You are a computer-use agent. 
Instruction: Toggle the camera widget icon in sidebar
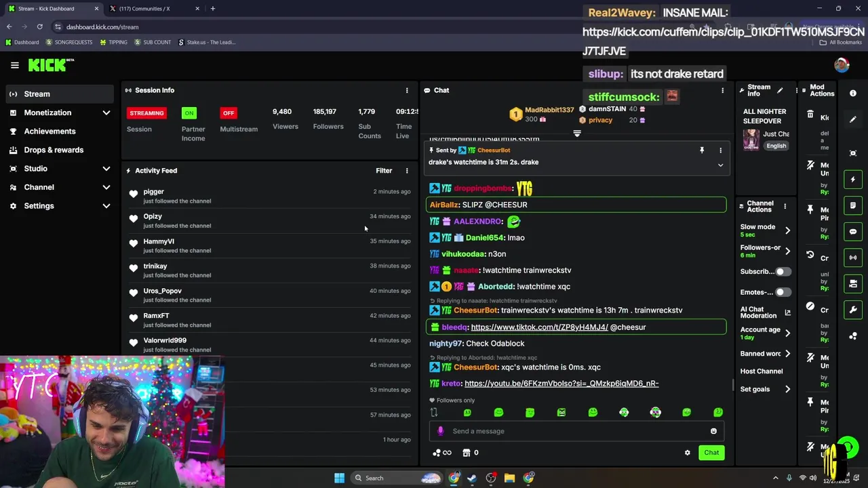pyautogui.click(x=853, y=283)
